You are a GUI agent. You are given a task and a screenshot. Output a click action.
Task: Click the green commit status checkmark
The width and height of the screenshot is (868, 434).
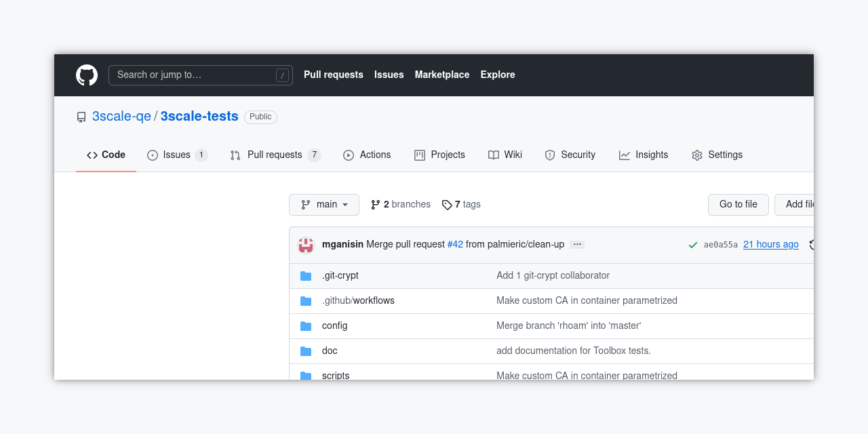point(692,245)
